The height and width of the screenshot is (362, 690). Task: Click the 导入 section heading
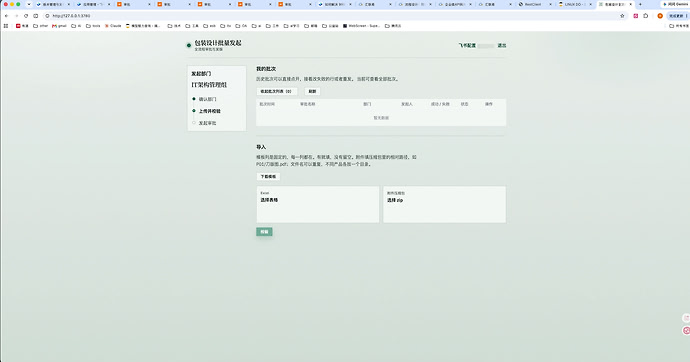pos(261,147)
